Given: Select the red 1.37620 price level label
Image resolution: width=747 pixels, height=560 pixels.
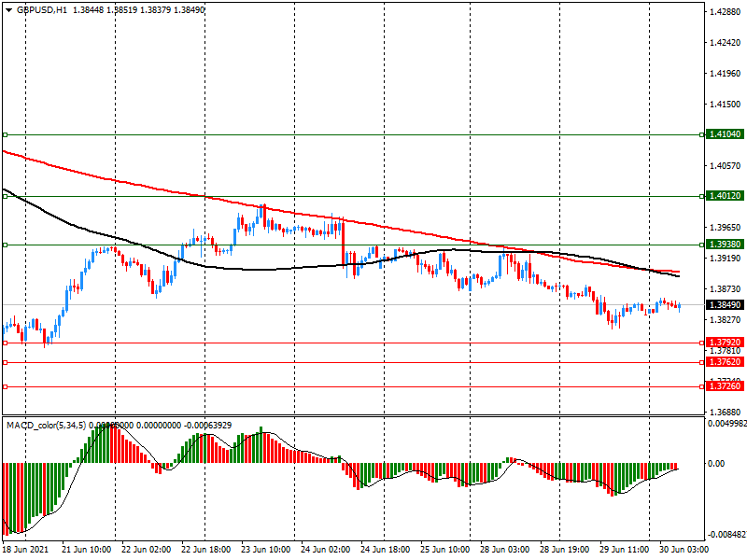Looking at the screenshot, I should click(x=725, y=362).
